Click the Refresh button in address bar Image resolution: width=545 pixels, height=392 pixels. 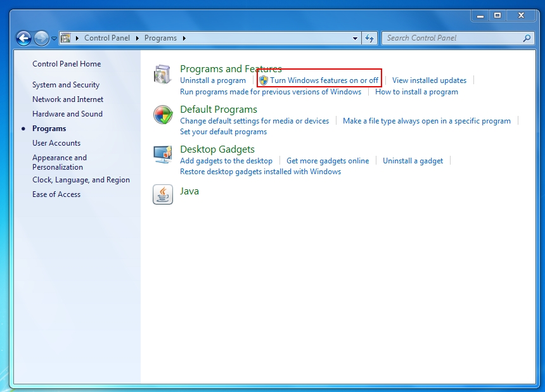point(369,38)
